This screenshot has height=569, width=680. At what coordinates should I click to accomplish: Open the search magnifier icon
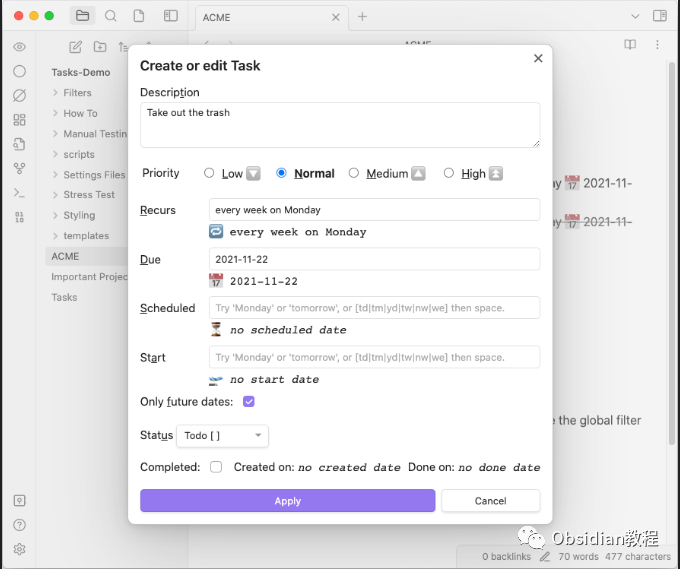click(x=111, y=16)
